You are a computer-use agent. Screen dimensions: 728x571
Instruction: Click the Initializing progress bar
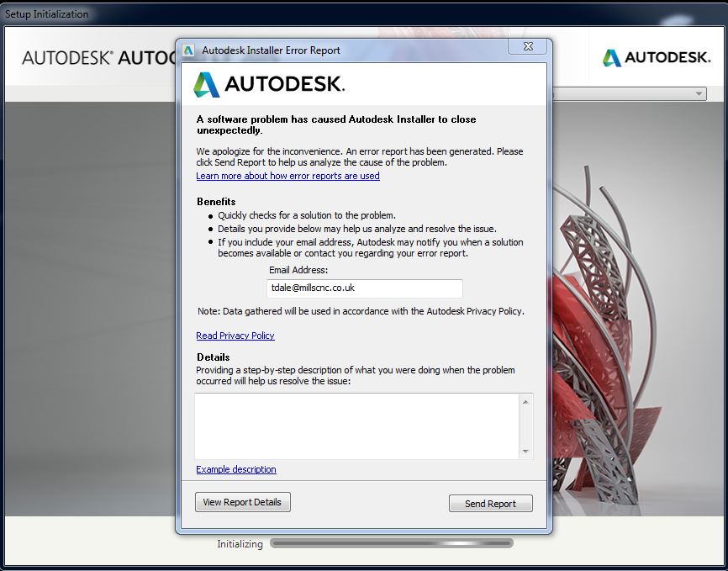pos(392,543)
